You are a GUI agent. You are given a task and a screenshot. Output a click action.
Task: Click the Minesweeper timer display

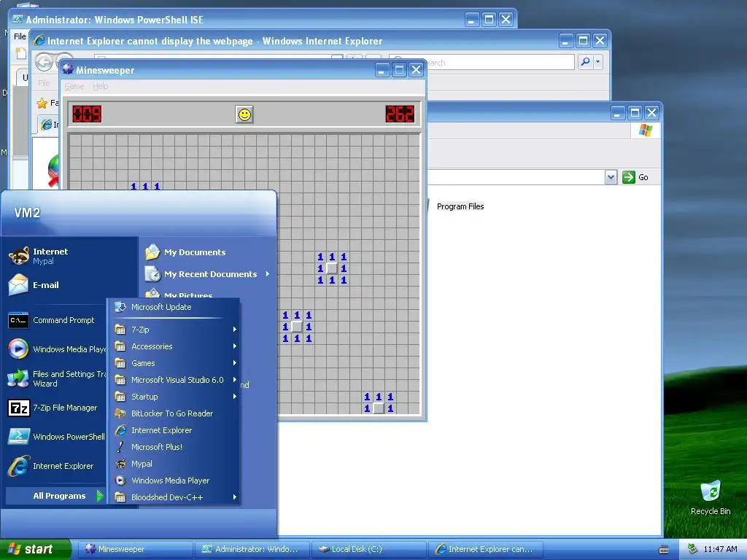[x=400, y=114]
